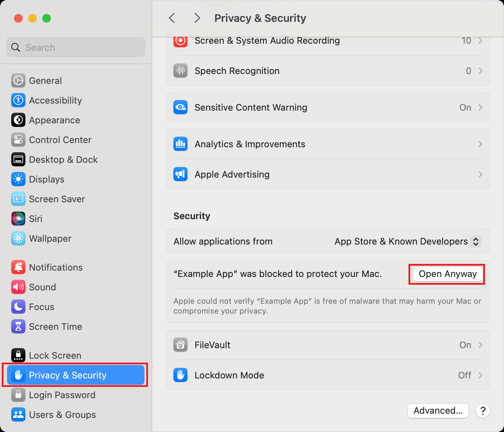Image resolution: width=504 pixels, height=432 pixels.
Task: Select the Accessibility icon in sidebar
Action: coord(18,100)
